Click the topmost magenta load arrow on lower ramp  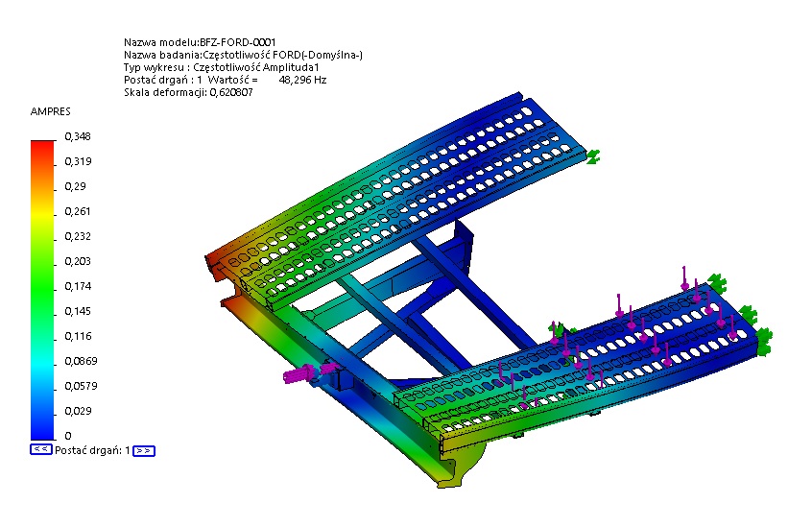683,276
